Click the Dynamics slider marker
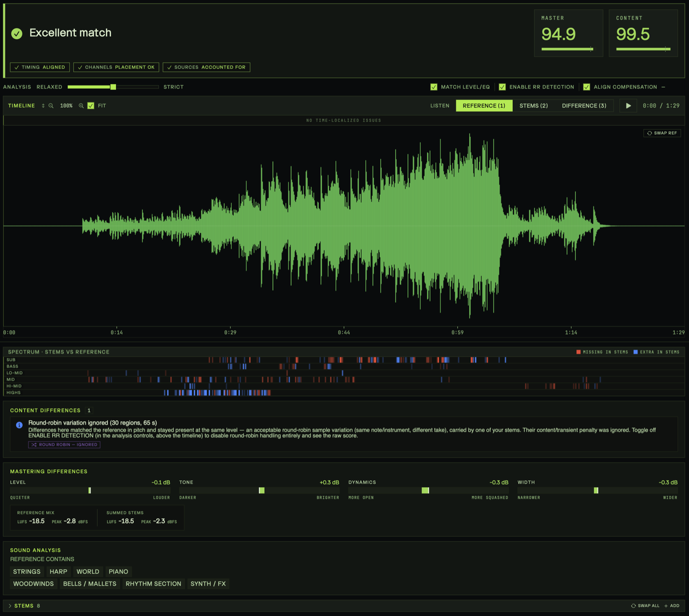 426,491
